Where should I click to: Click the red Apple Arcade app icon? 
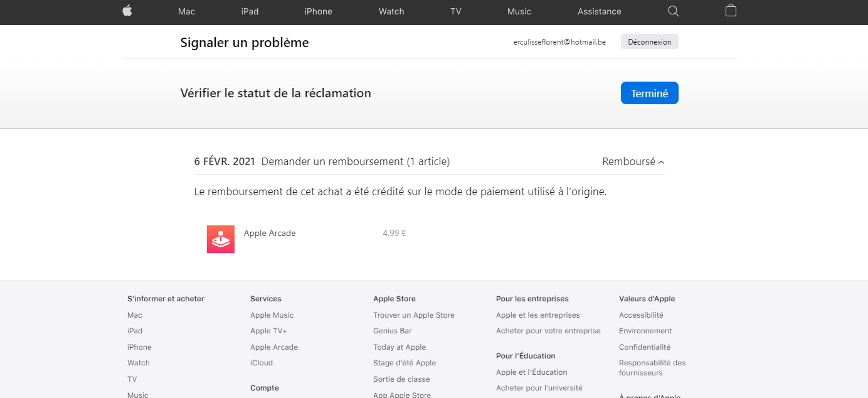(x=221, y=239)
